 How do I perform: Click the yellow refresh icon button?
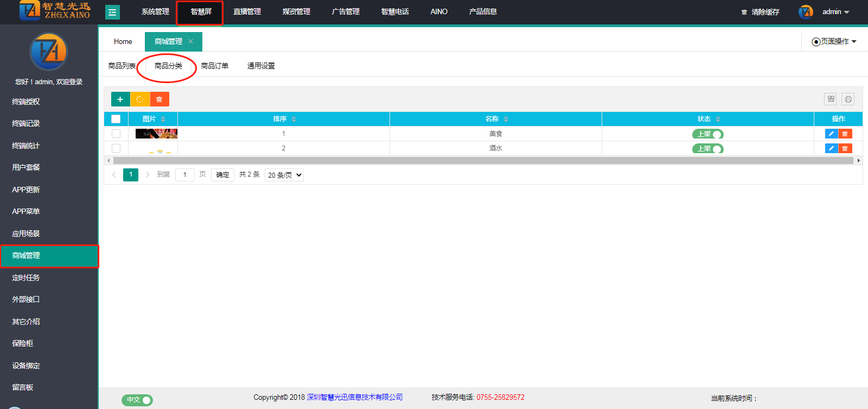[x=140, y=99]
